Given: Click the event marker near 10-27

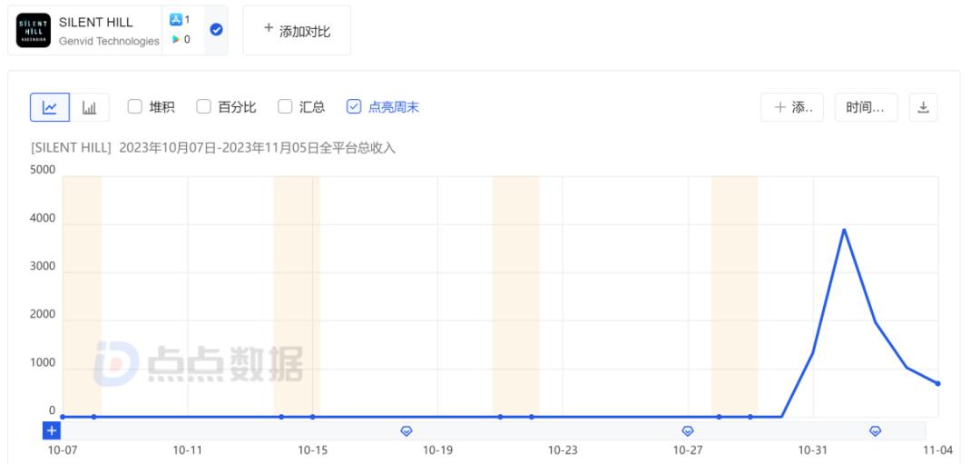Looking at the screenshot, I should pyautogui.click(x=688, y=430).
